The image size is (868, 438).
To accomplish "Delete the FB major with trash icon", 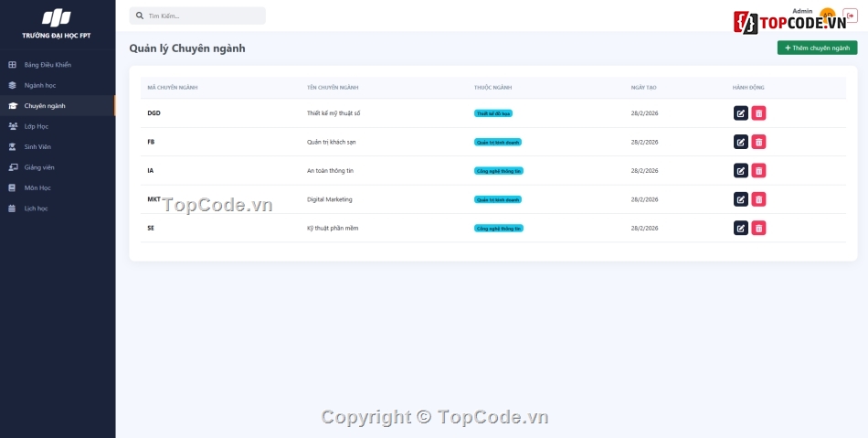I will (x=758, y=142).
